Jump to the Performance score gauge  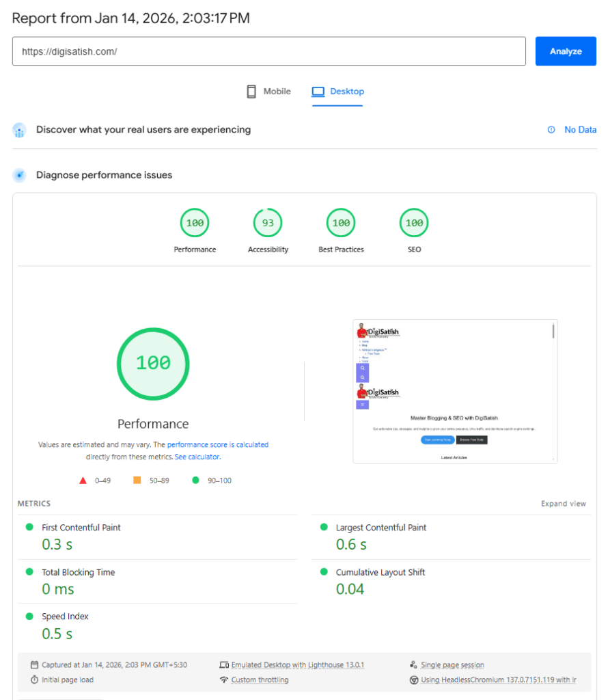point(195,223)
